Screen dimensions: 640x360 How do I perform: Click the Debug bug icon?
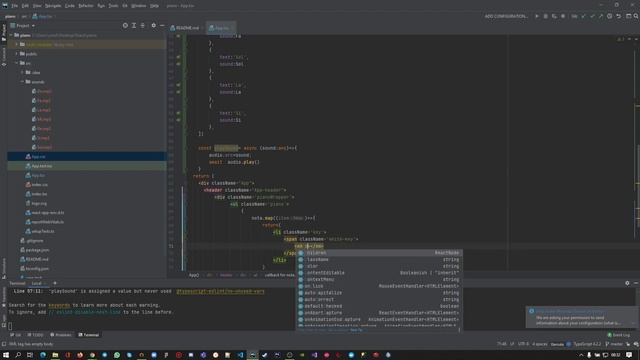pos(545,16)
